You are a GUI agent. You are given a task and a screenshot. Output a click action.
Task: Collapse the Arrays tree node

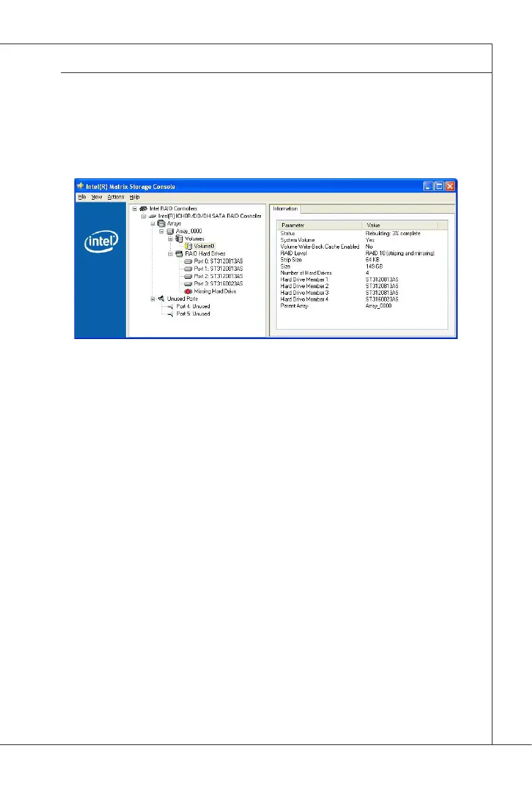pos(153,223)
